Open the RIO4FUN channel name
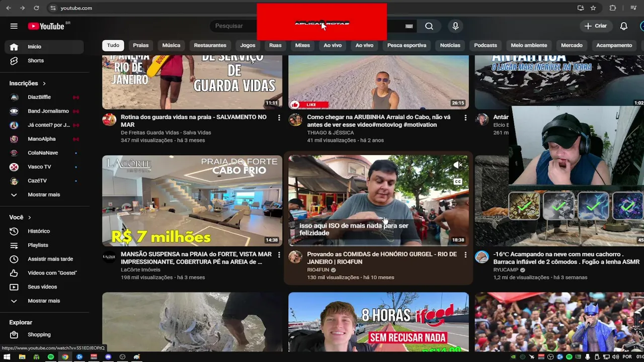The image size is (644, 362). coord(318,270)
